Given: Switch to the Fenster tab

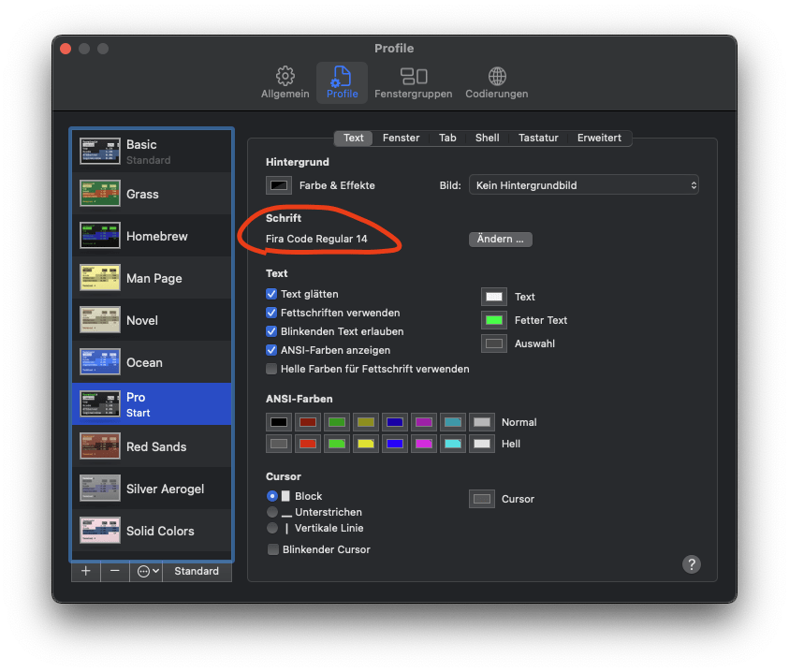Looking at the screenshot, I should pos(401,138).
